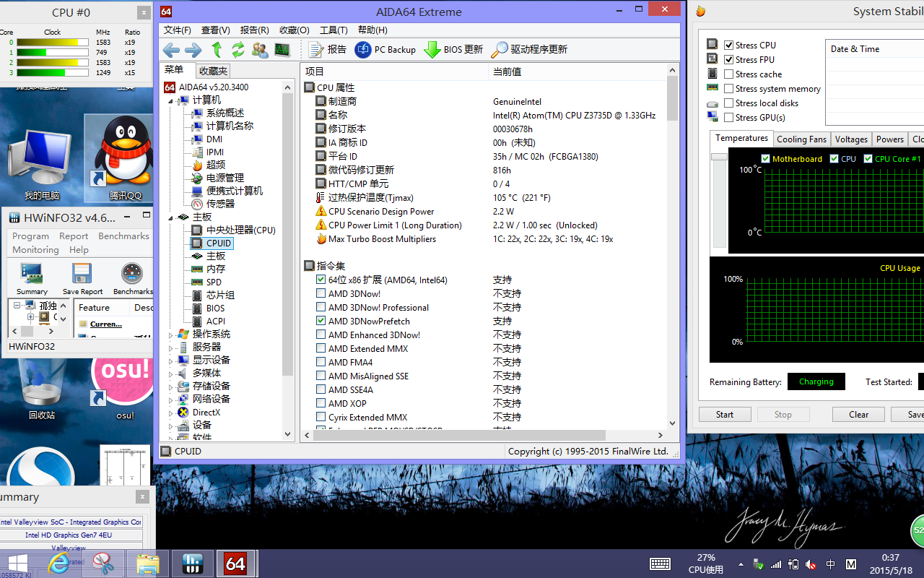Viewport: 924px width, 578px height.
Task: Click the volume muted tray icon
Action: point(811,564)
